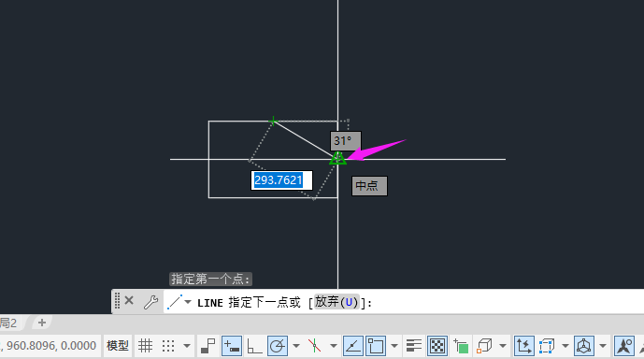644x359 pixels.
Task: Choose 放弃(U) undo option in command line
Action: 336,302
